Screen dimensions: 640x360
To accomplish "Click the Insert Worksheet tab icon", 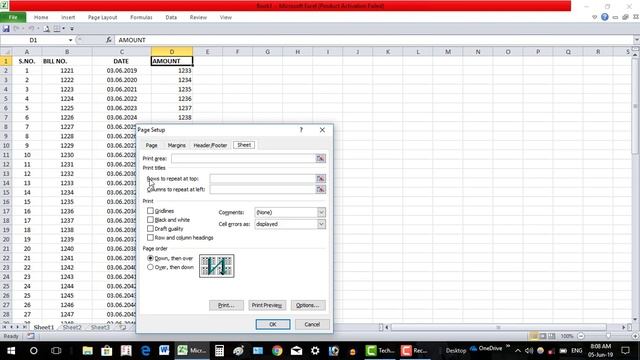I will 122,327.
